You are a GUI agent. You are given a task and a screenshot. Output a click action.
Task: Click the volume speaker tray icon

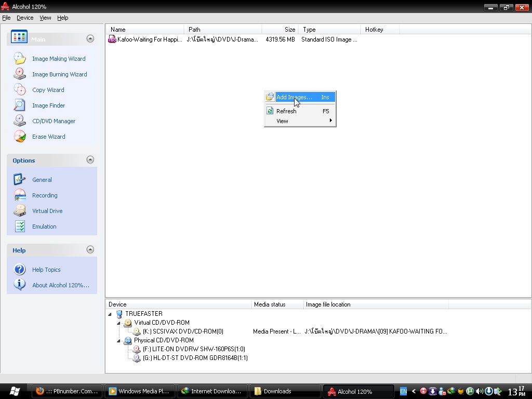[480, 391]
